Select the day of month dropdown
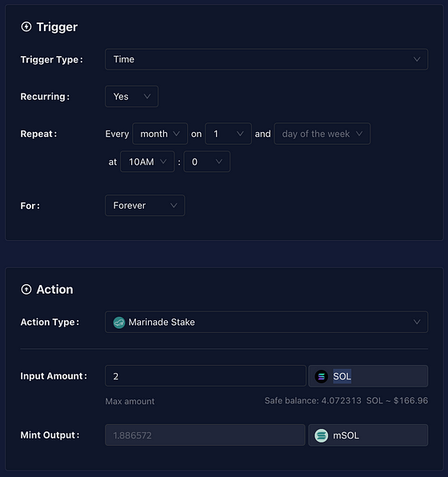 click(228, 134)
